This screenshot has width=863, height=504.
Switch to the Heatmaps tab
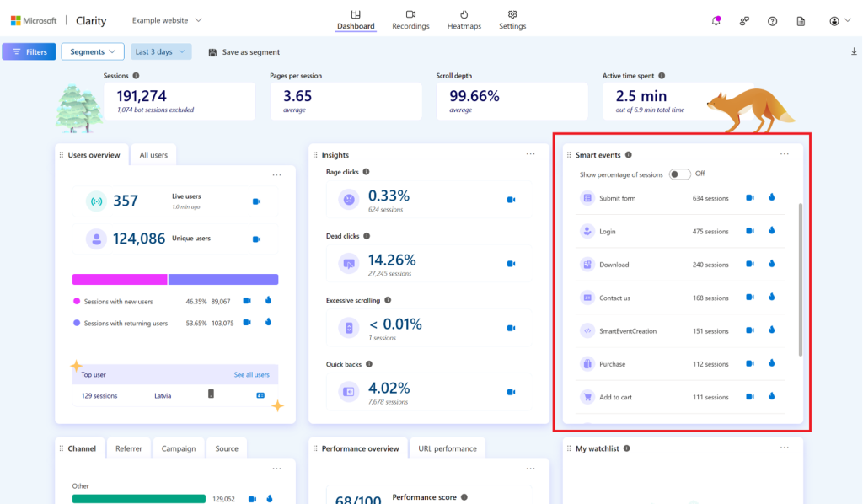(x=464, y=20)
